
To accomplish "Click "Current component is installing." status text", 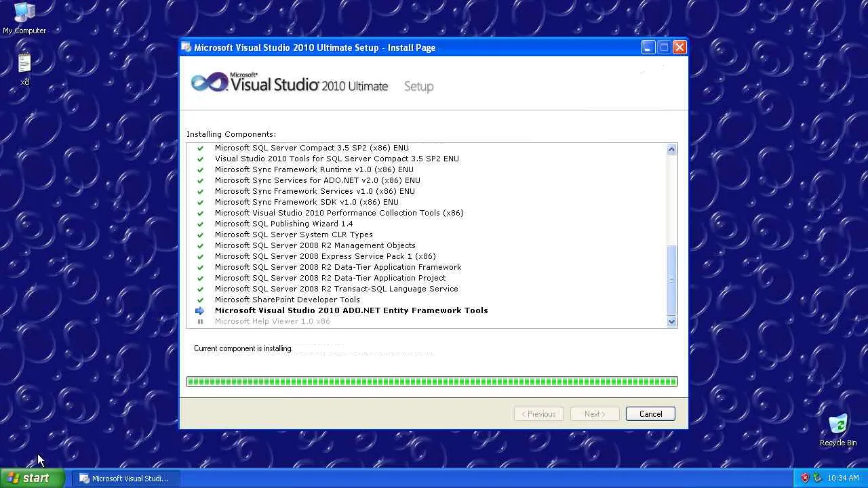I will [243, 348].
